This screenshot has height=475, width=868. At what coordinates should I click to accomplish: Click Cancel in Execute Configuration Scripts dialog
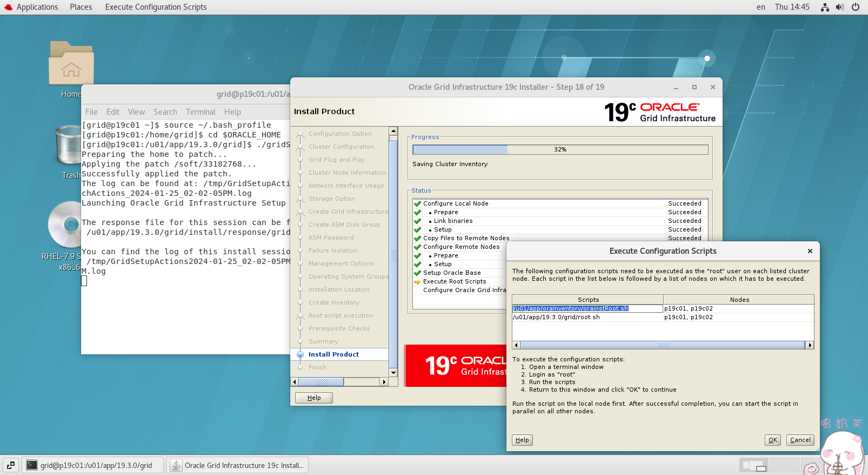800,440
